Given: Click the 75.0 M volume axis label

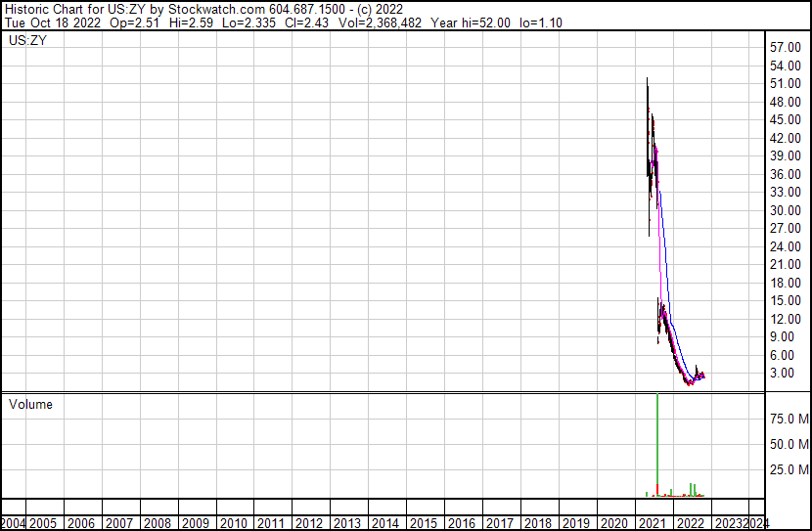Looking at the screenshot, I should 789,419.
